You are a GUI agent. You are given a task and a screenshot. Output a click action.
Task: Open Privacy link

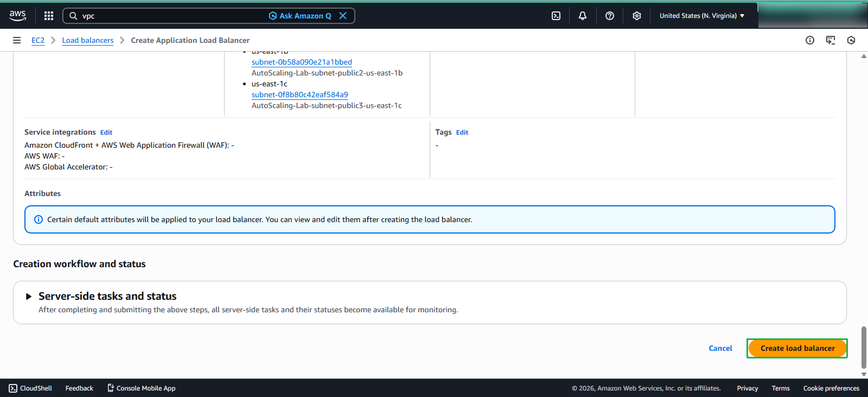(748, 388)
